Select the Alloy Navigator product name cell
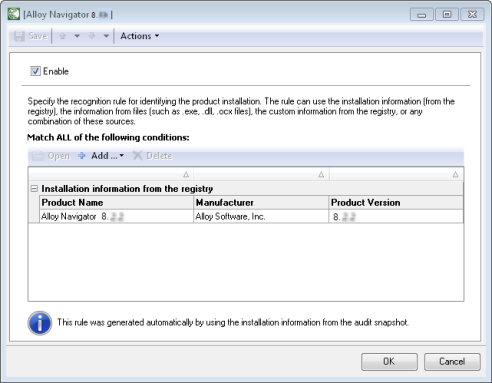 pos(116,217)
